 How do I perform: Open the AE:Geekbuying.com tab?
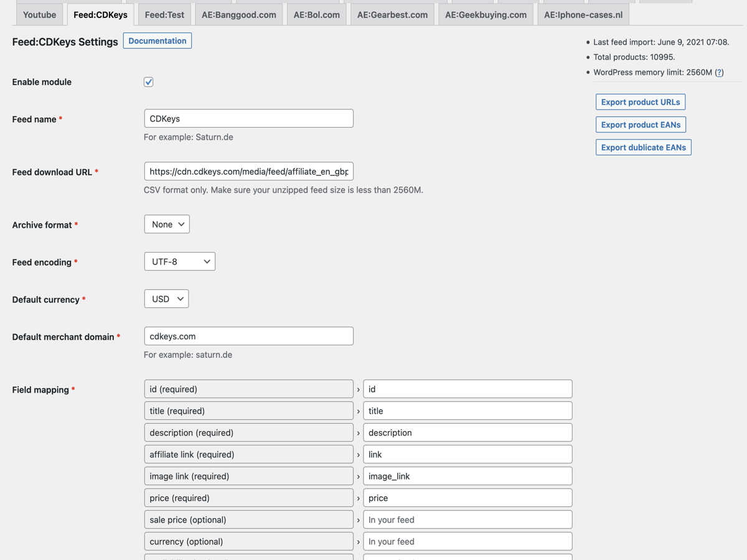click(486, 14)
